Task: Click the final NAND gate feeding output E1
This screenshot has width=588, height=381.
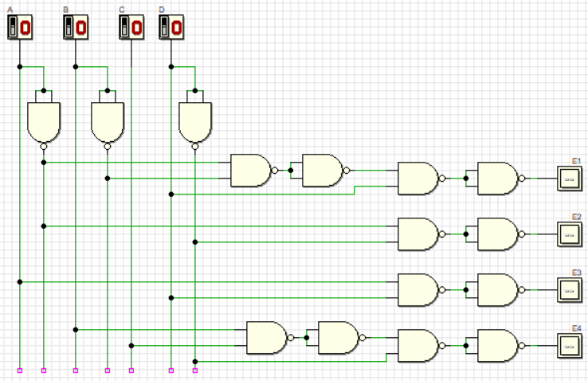Action: [496, 179]
